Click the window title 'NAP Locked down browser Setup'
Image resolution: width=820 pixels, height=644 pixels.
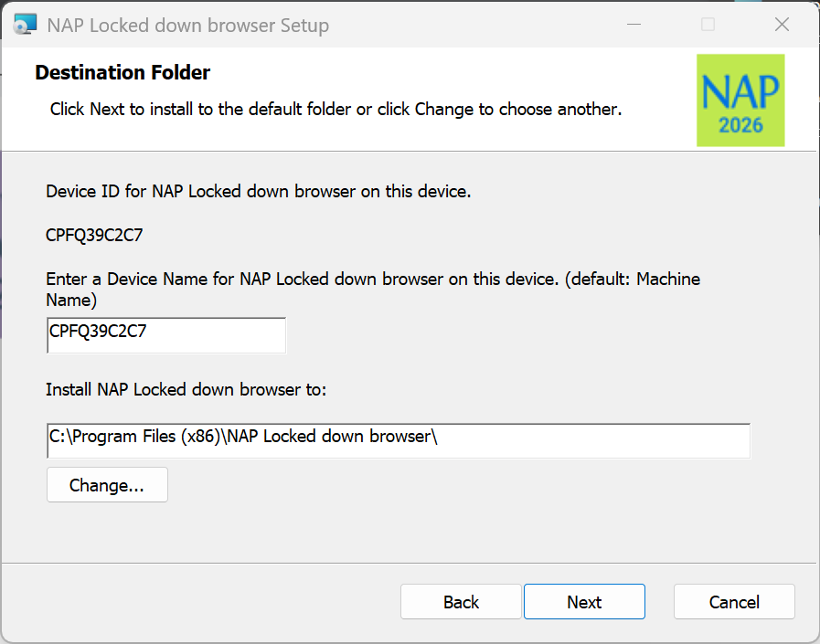pos(187,26)
